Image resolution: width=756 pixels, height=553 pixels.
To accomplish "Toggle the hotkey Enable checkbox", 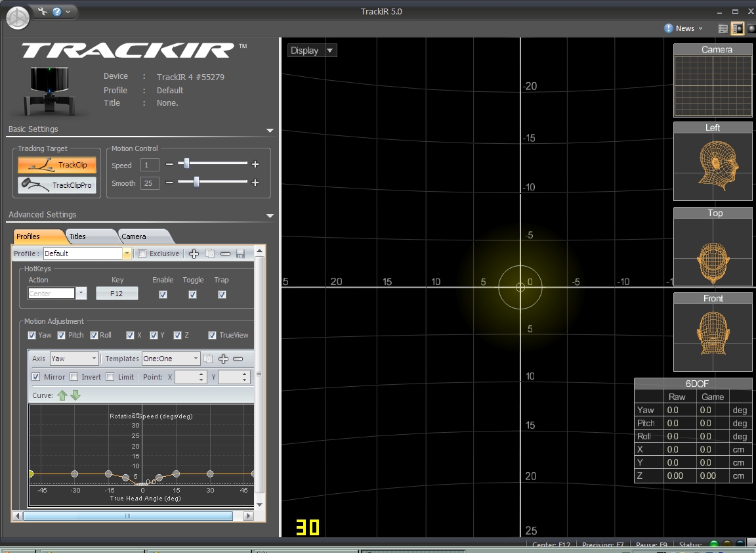I will click(x=163, y=294).
